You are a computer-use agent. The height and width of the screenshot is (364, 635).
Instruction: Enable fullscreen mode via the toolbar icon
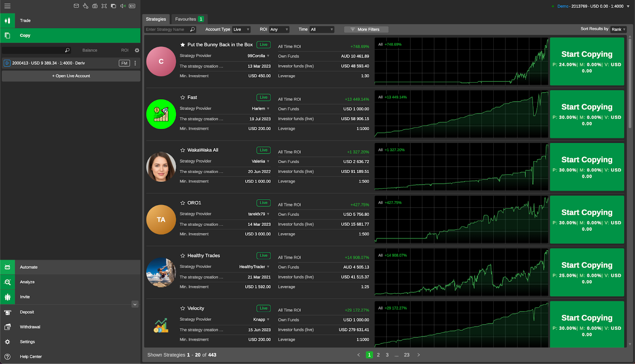click(x=104, y=6)
